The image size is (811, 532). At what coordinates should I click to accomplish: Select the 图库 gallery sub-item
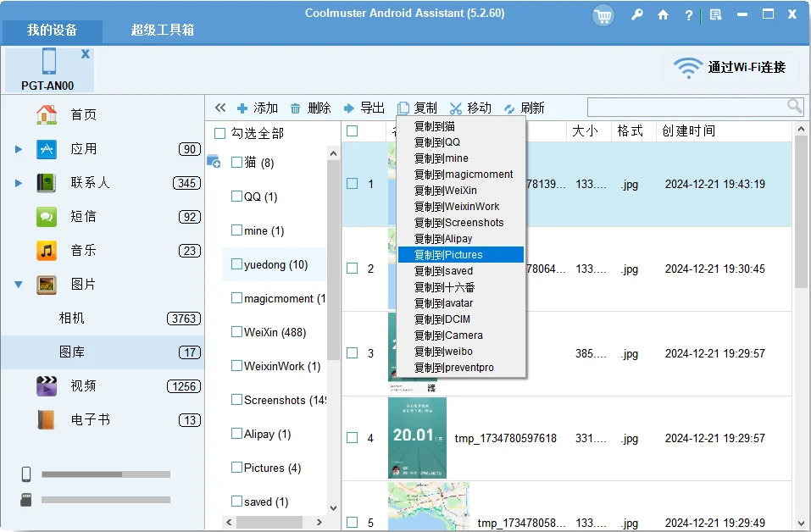coord(72,352)
